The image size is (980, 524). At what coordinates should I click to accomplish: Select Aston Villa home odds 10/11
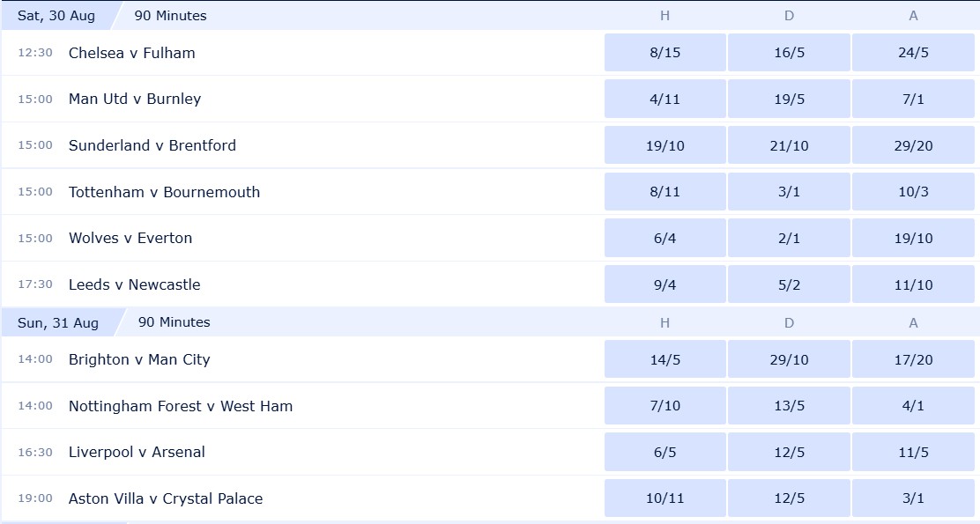click(x=665, y=498)
